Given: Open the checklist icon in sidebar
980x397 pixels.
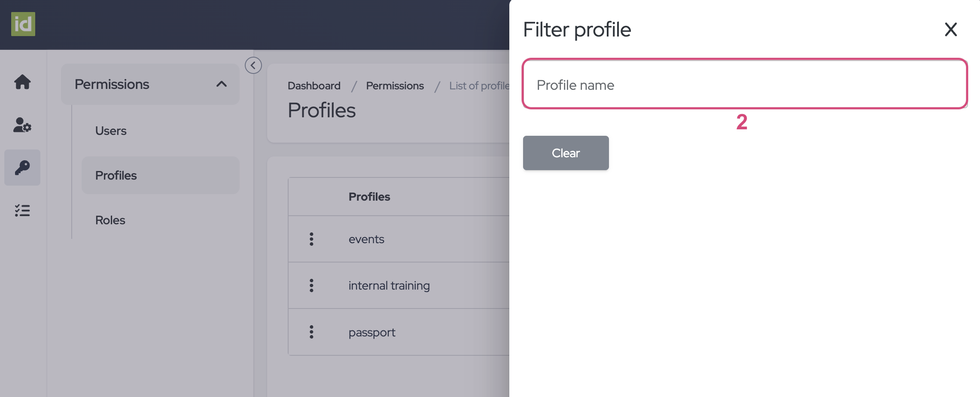Looking at the screenshot, I should 22,210.
